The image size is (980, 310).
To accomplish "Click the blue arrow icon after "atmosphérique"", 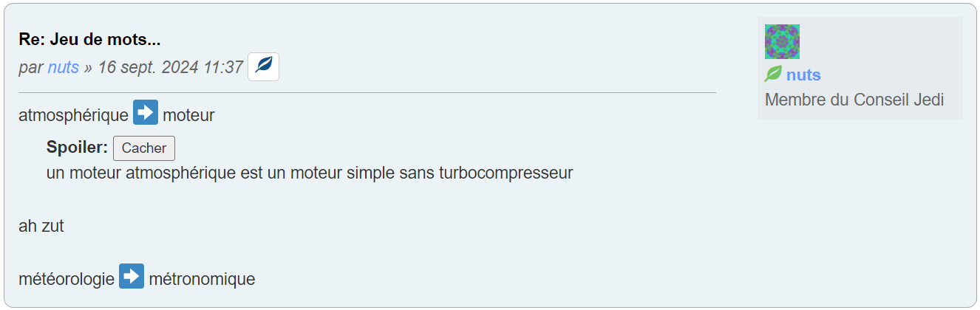I will [x=146, y=114].
